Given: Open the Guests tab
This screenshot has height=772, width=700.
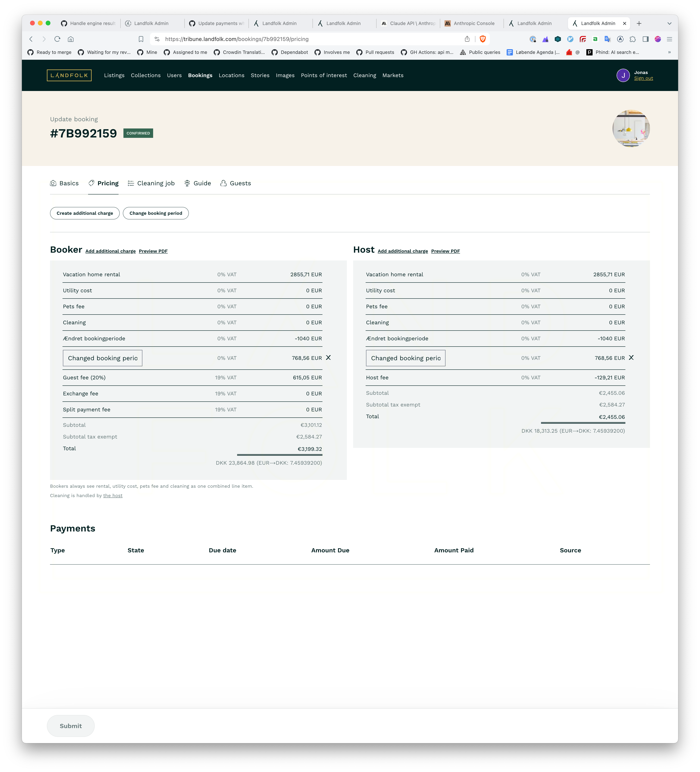Looking at the screenshot, I should pyautogui.click(x=236, y=183).
